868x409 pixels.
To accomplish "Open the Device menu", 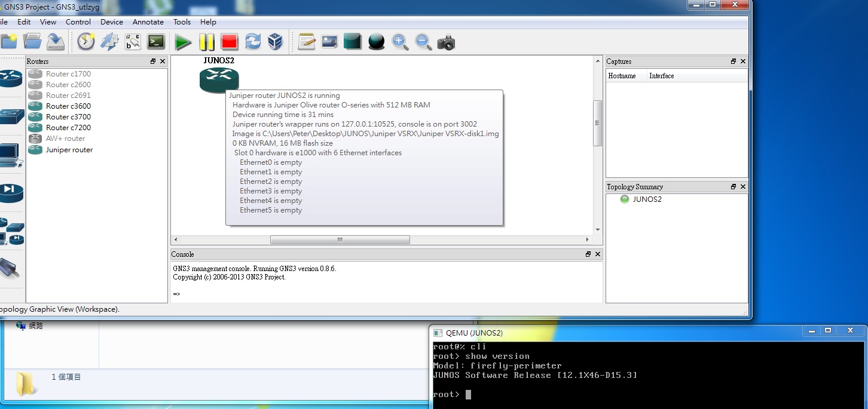I will (112, 21).
